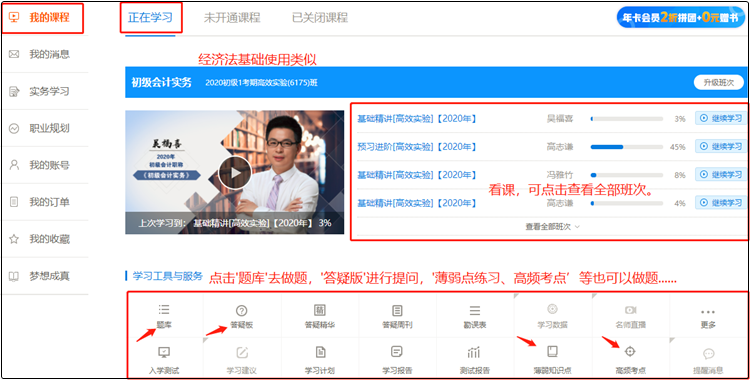750x380 pixels.
Task: Open the 名师直播 live broadcast tool
Action: point(630,316)
